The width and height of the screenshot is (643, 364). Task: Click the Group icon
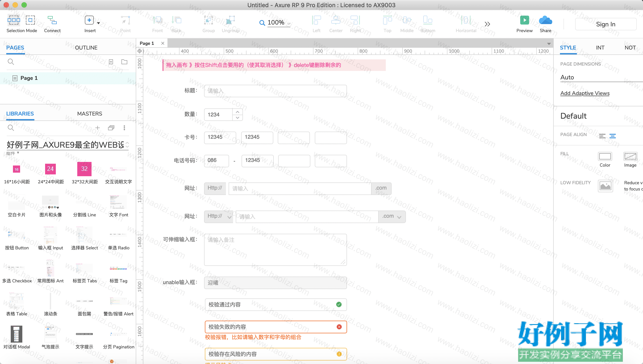208,20
